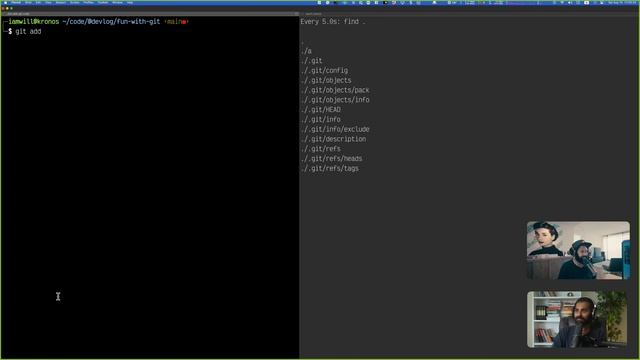Select the './.git/objects/pack' line
Screen dimensions: 640x360
point(335,90)
